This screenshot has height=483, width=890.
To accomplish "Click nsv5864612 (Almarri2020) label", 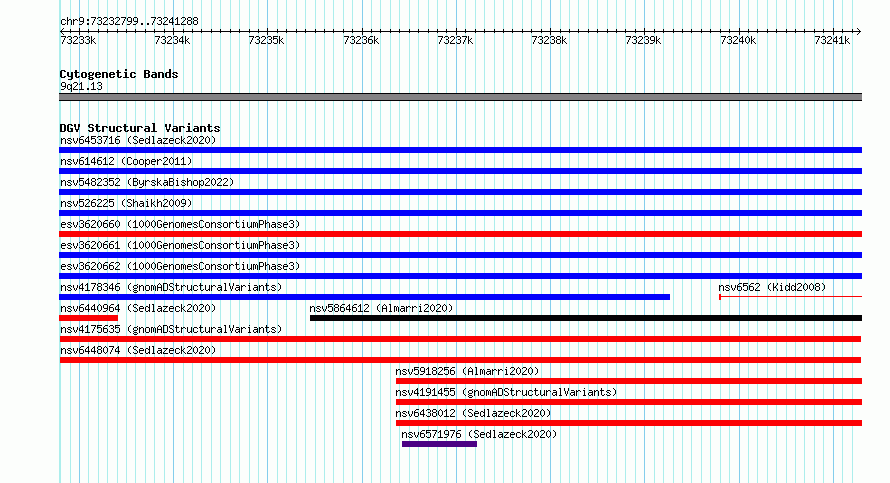I will tap(381, 308).
